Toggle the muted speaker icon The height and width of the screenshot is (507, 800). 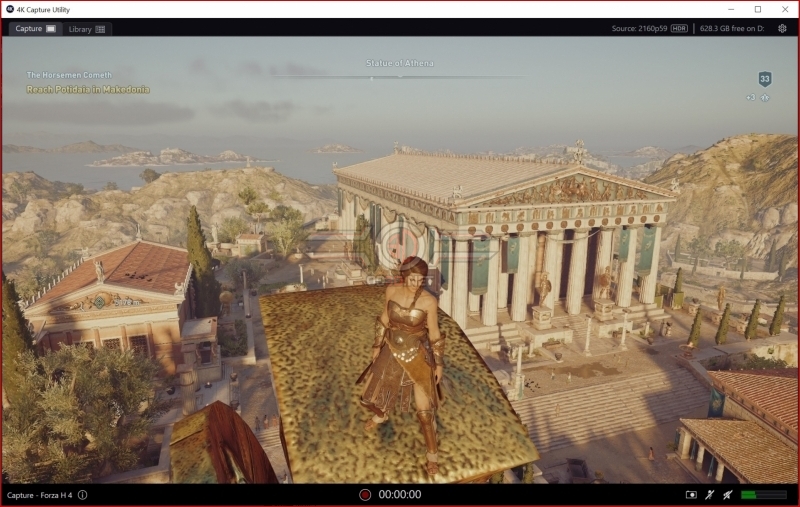click(728, 495)
